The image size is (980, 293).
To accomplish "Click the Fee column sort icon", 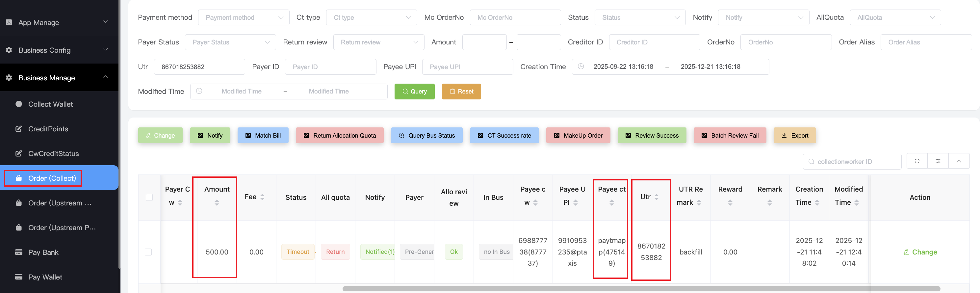I will [262, 197].
